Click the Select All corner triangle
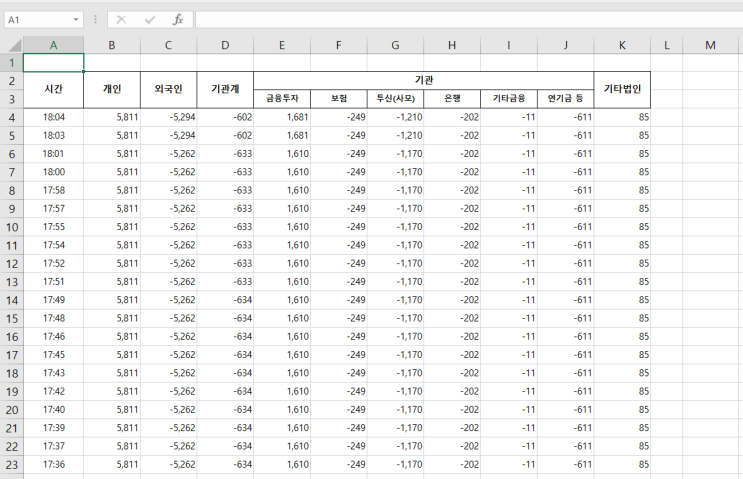This screenshot has width=743, height=479. (15, 45)
